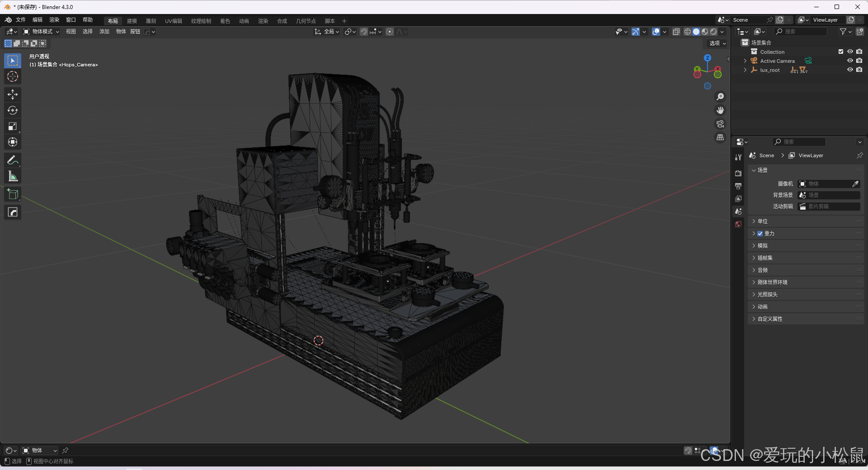Hide Active Camera using its eye icon

click(x=850, y=61)
